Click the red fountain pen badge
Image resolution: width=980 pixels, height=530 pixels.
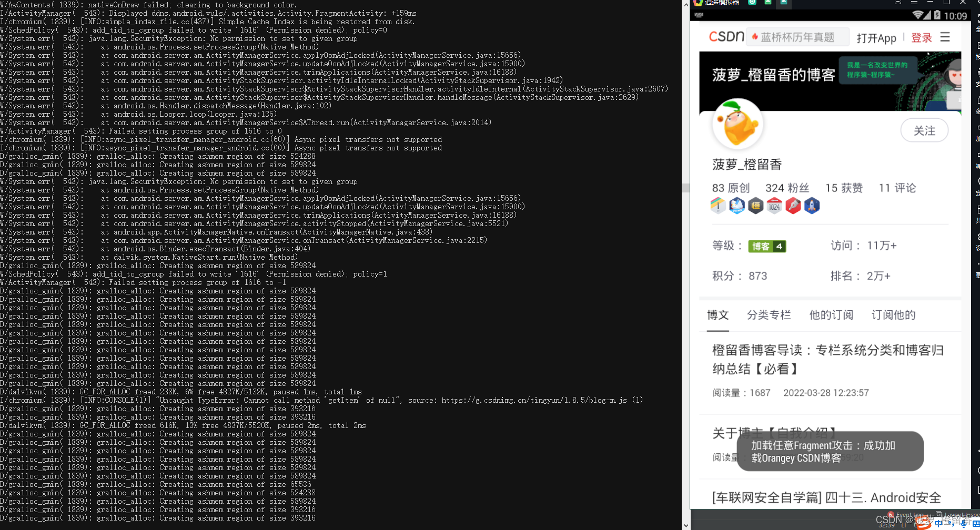793,206
